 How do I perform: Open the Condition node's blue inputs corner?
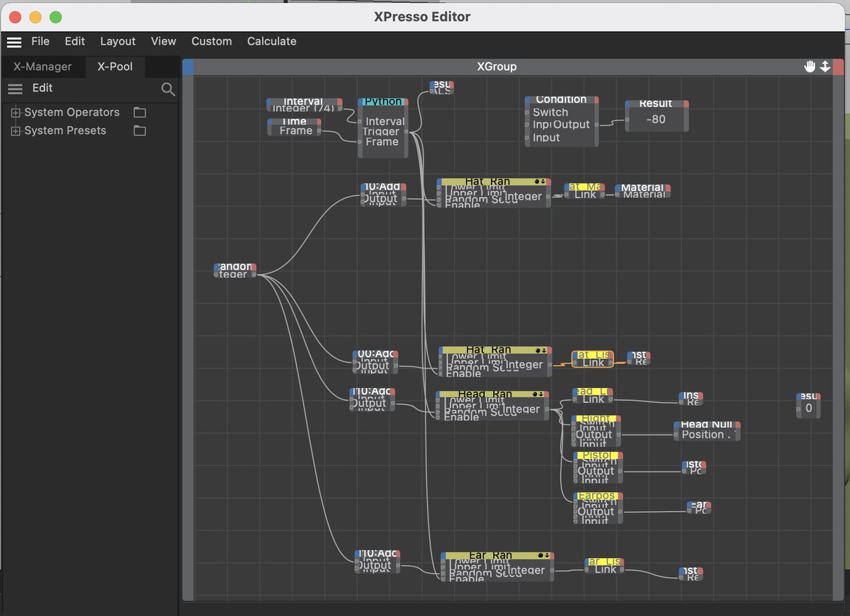[528, 100]
